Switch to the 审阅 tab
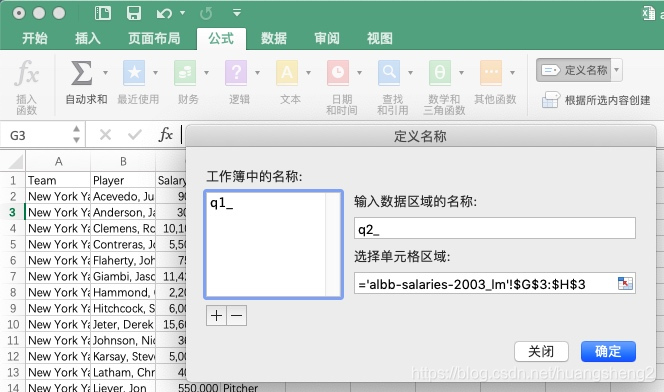Viewport: 664px width, 392px height. pos(327,39)
